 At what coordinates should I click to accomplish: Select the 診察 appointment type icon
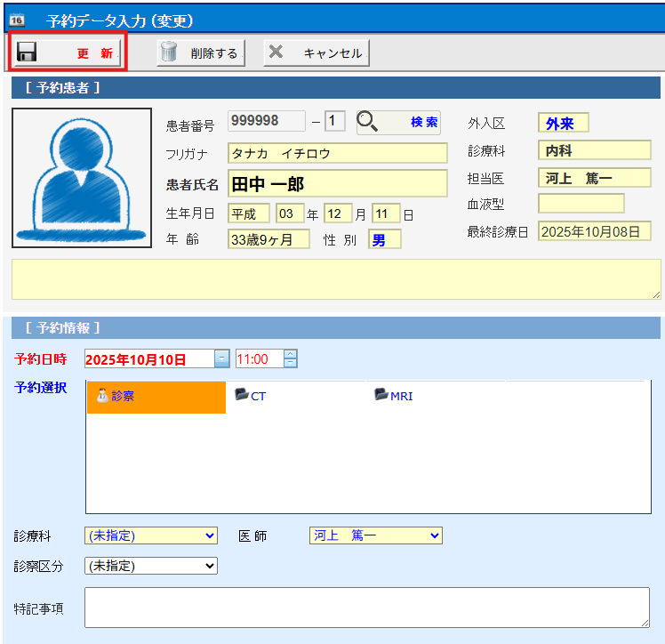click(102, 396)
